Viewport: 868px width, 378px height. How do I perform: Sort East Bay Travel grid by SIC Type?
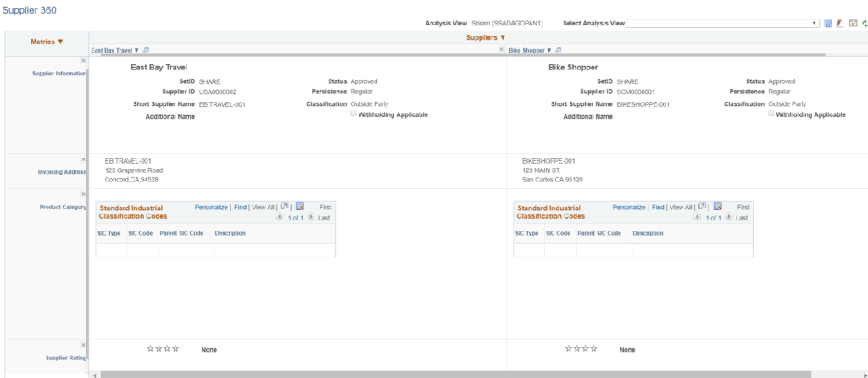click(108, 233)
